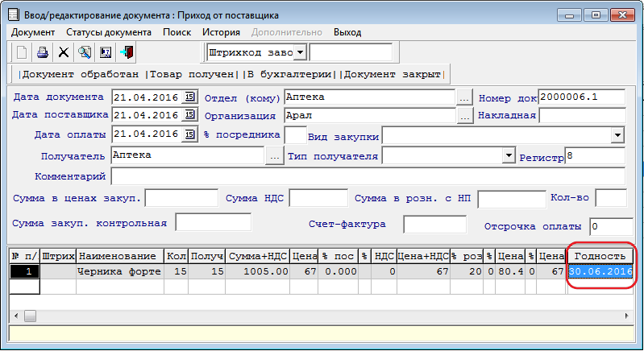The image size is (644, 351).
Task: Click the table scrollbar left arrow
Action: click(x=16, y=316)
